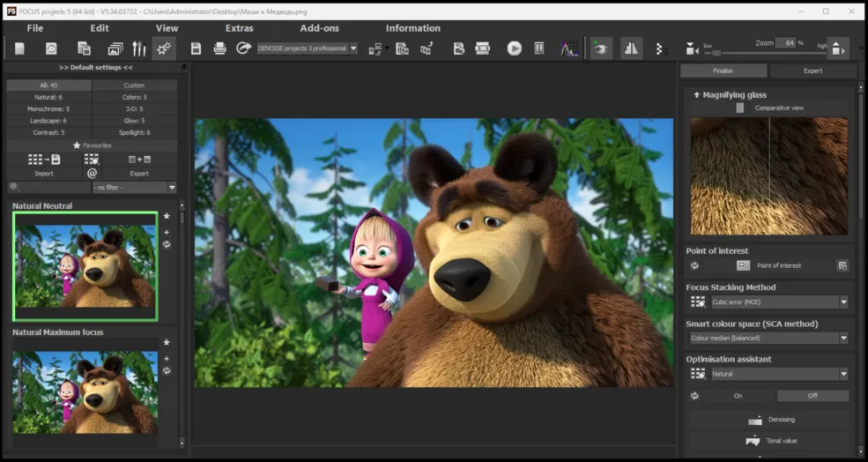Click the Import presets button
Viewport: 868px width, 462px height.
click(44, 166)
